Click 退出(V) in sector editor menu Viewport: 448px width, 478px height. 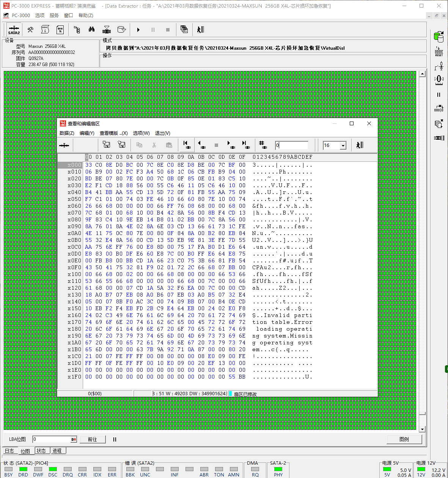pyautogui.click(x=162, y=133)
